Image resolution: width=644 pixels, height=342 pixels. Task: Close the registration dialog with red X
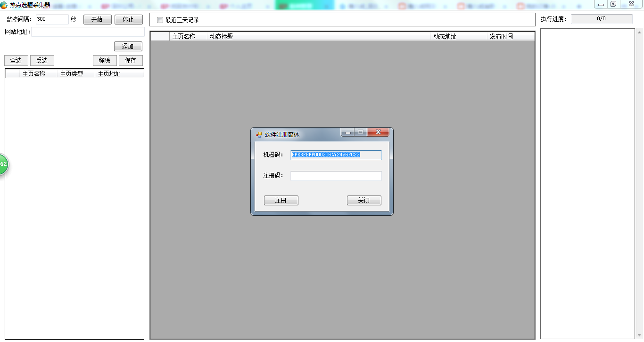point(378,132)
